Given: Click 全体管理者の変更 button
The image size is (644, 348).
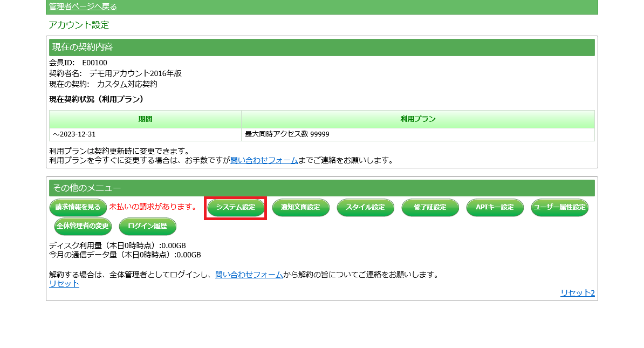Looking at the screenshot, I should click(83, 226).
